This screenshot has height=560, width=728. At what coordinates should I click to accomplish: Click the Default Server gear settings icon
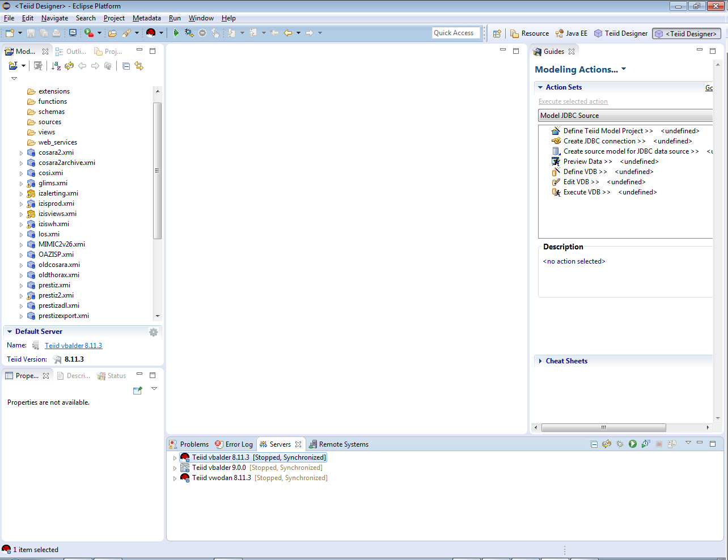click(x=154, y=332)
